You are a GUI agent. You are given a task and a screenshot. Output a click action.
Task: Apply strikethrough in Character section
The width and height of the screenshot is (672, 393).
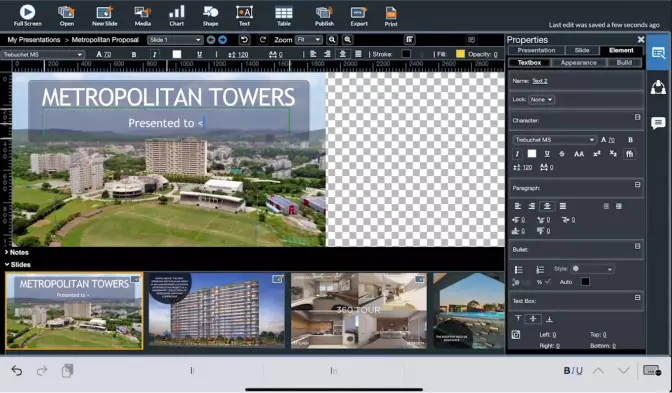click(562, 154)
